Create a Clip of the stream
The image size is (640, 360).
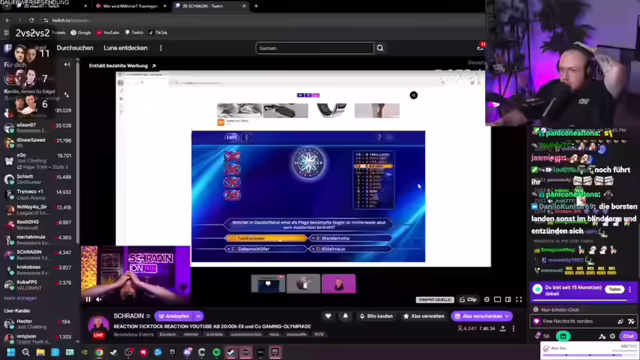[468, 299]
